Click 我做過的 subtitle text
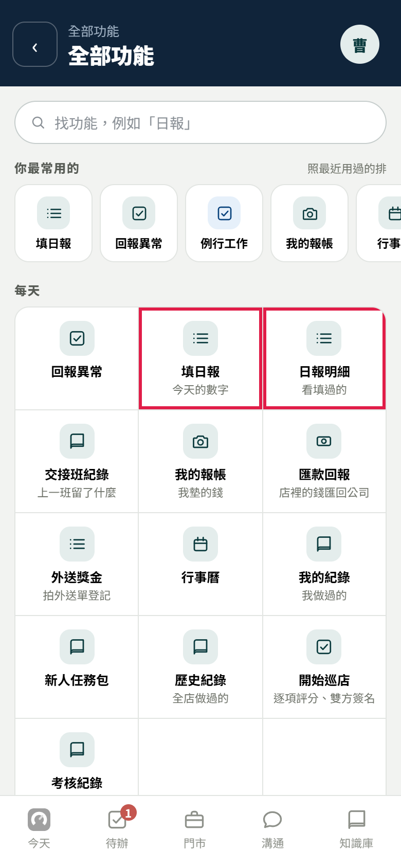 point(324,595)
